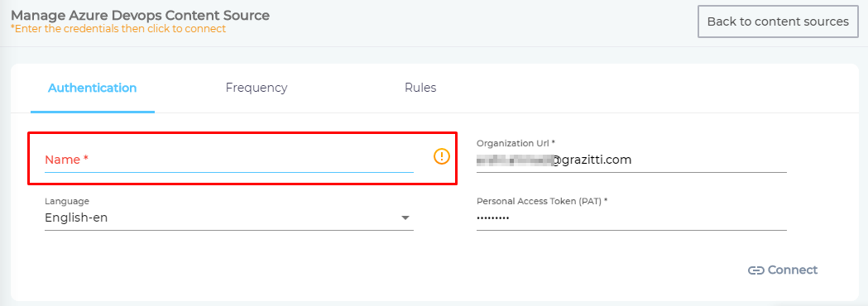The width and height of the screenshot is (868, 306).
Task: Click the Connect button
Action: pos(783,270)
